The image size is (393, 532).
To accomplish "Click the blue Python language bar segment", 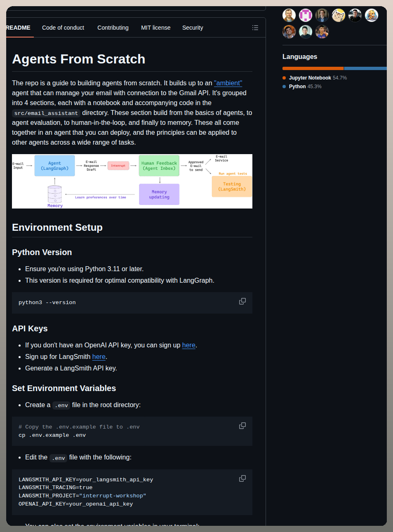I will (365, 68).
